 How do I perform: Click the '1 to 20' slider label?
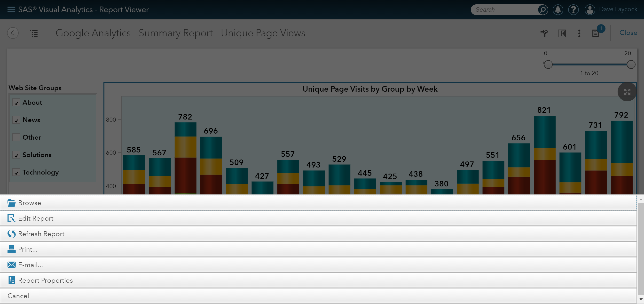(589, 73)
